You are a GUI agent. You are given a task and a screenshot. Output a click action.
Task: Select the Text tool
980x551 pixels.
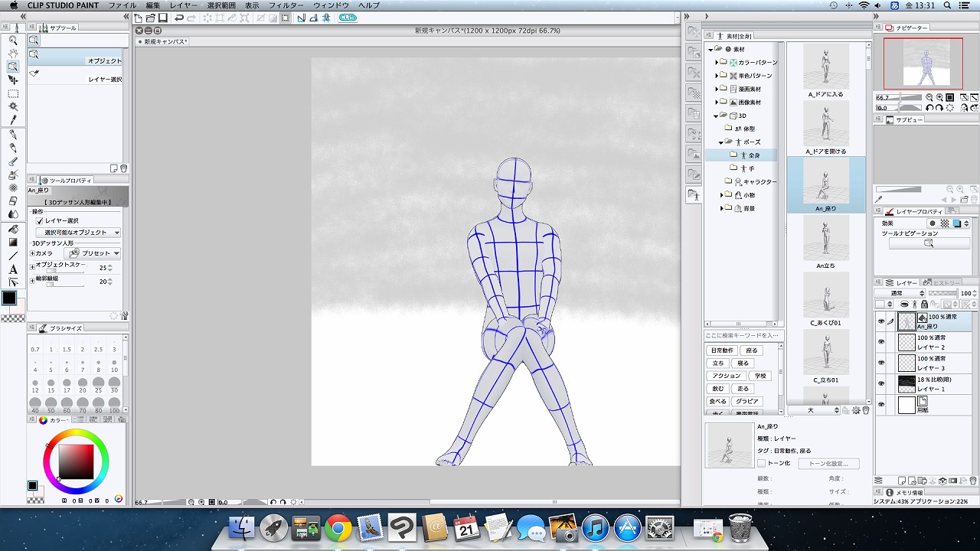pos(13,269)
